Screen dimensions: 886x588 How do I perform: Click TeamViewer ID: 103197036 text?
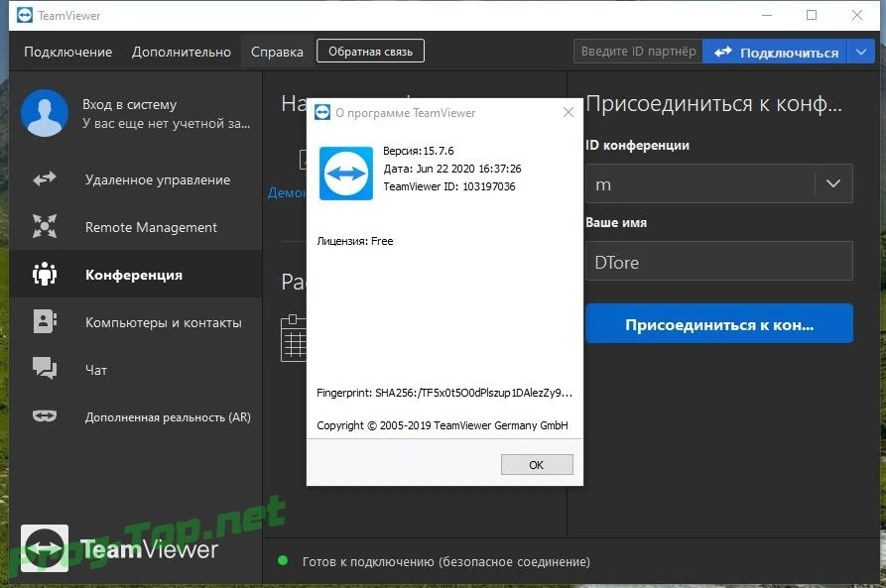point(449,186)
